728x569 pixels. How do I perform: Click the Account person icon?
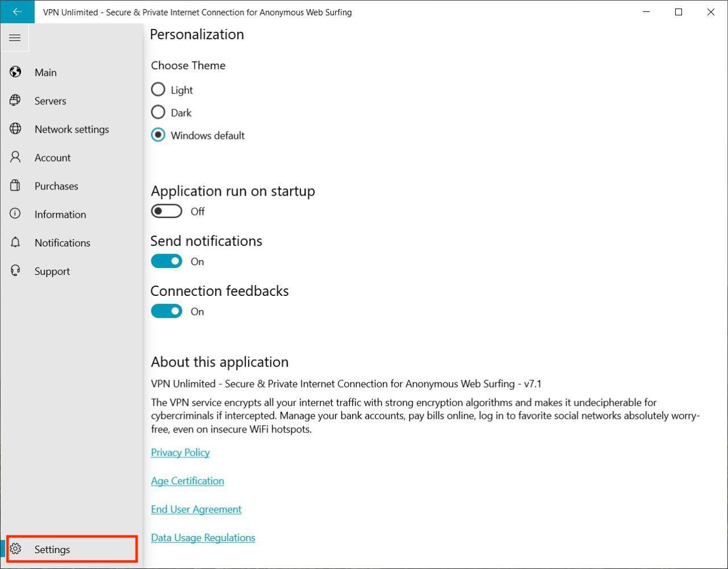tap(15, 157)
